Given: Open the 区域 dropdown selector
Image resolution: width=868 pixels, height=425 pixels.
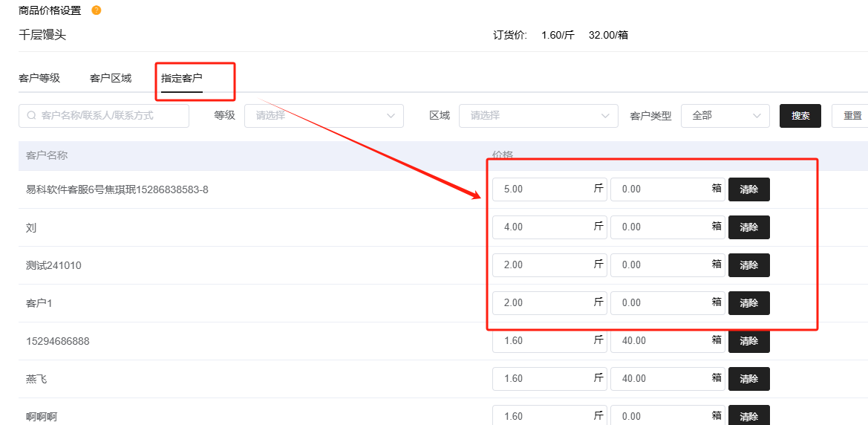Looking at the screenshot, I should [x=538, y=116].
